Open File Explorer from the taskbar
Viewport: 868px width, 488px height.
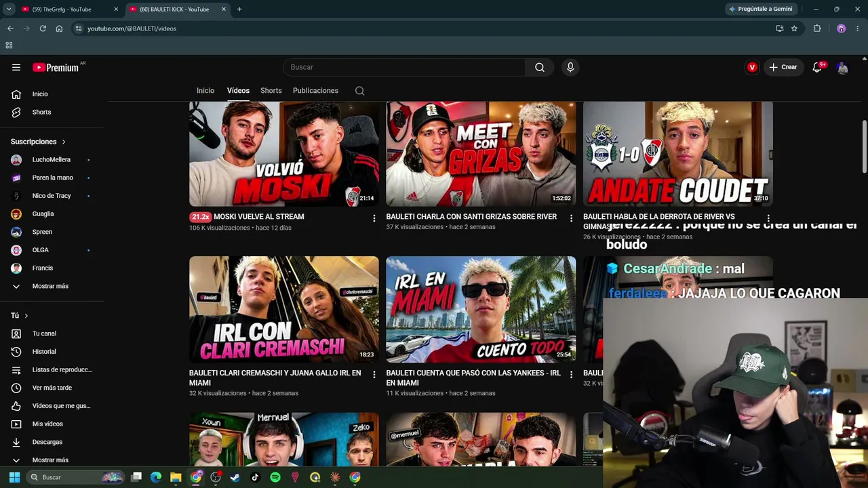tap(176, 477)
